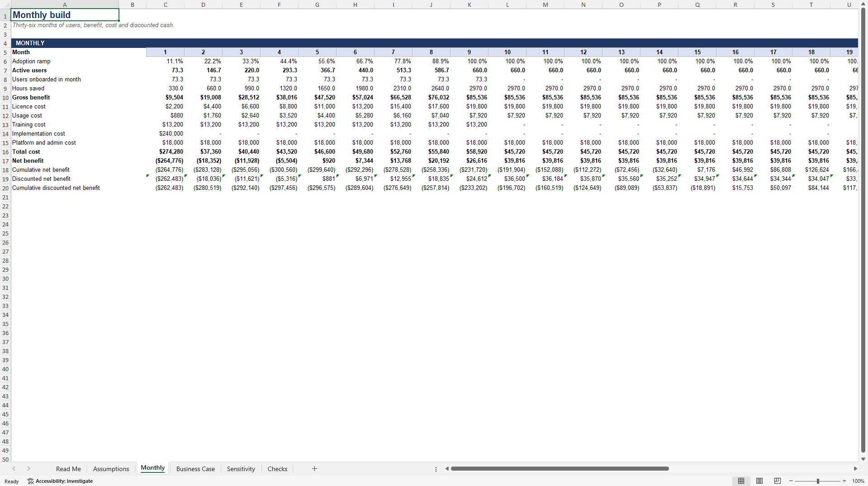Screen dimensions: 868x486
Task: Switch to Business Case sheet tab
Action: click(195, 469)
